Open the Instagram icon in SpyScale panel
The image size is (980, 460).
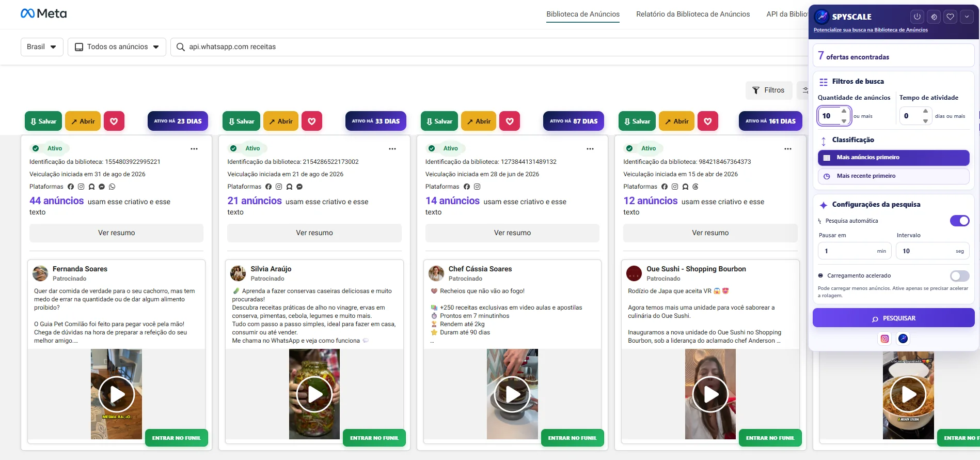point(884,339)
